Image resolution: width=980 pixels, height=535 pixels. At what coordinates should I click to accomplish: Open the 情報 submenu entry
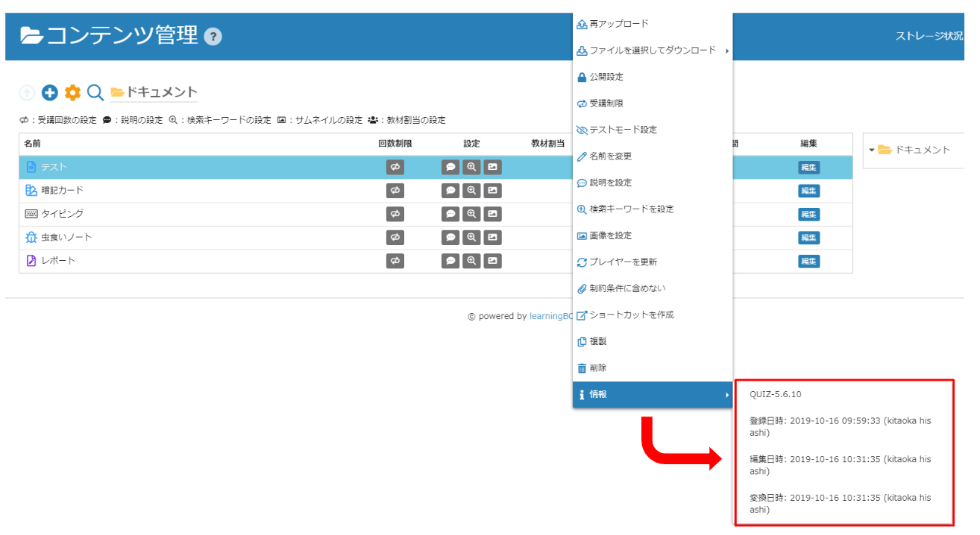click(653, 395)
